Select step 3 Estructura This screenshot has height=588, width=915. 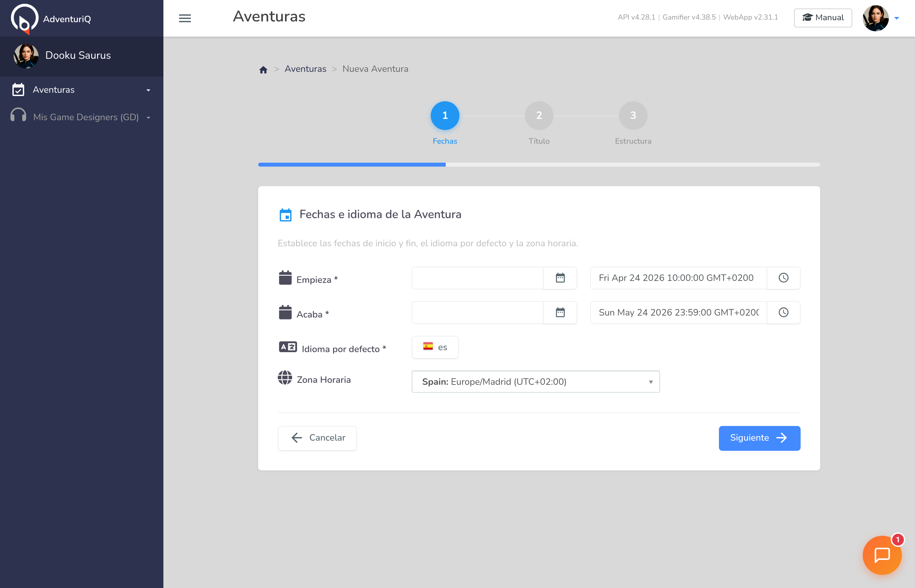point(633,115)
